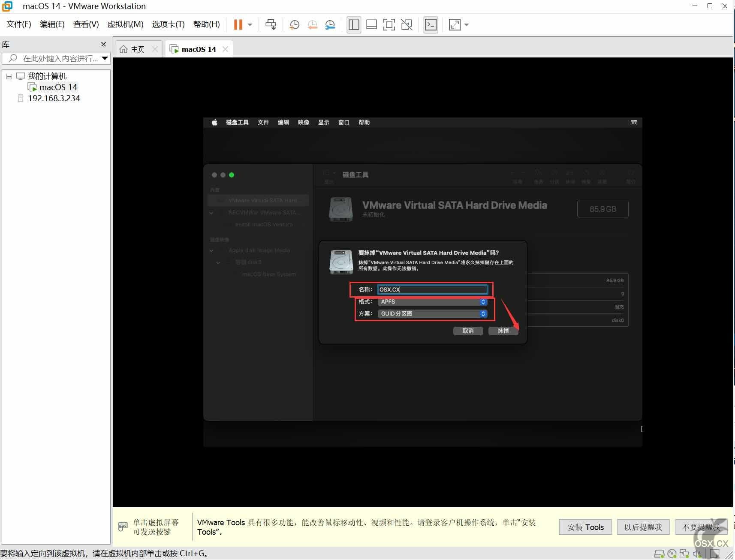Close the 库 library panel

tap(103, 44)
